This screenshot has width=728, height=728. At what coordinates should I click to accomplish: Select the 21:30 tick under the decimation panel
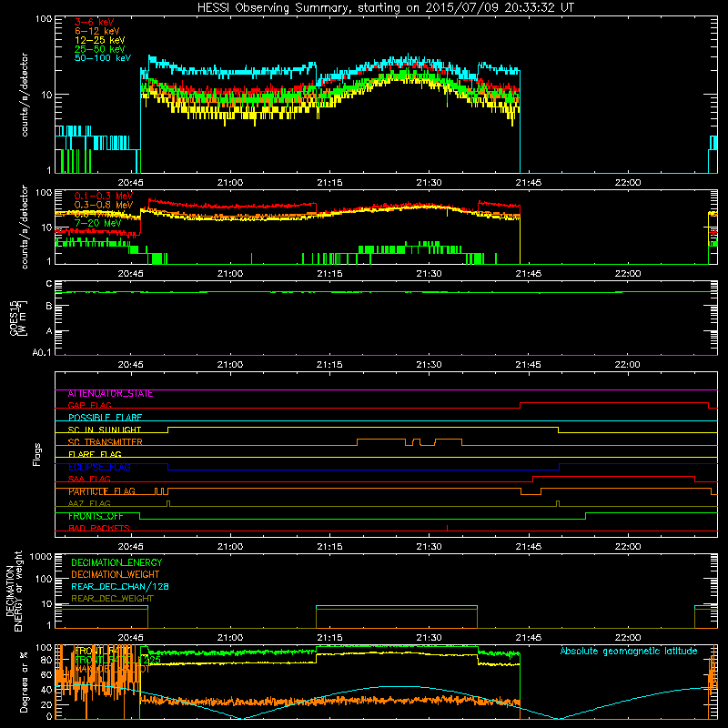click(429, 638)
